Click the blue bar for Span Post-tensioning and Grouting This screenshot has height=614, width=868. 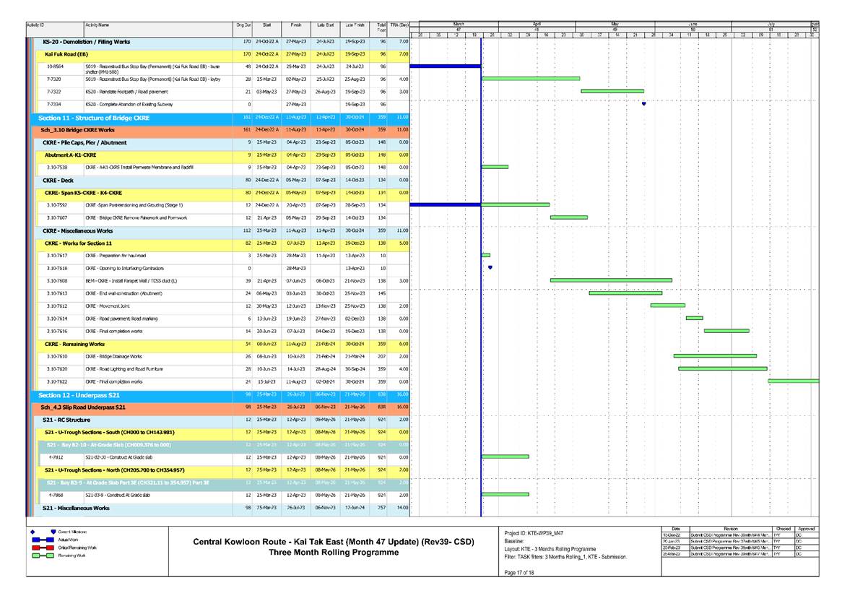[x=444, y=205]
